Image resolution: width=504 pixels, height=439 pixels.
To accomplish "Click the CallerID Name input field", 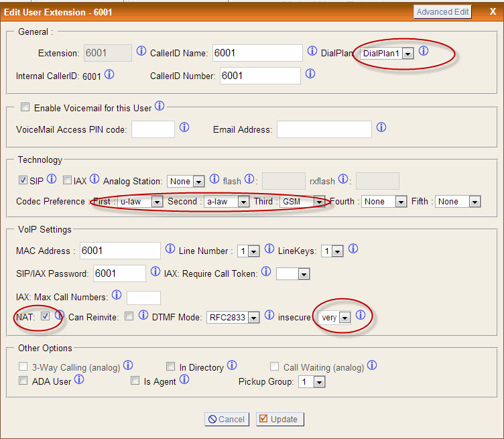I will [257, 53].
